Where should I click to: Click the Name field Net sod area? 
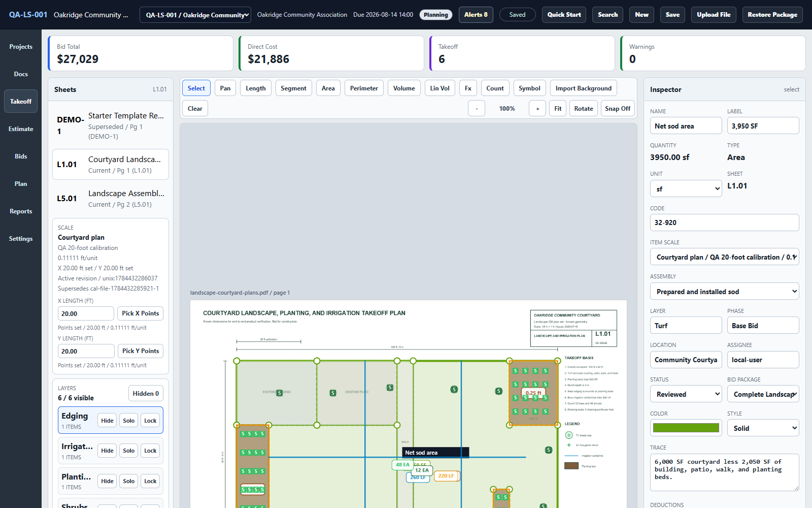(686, 126)
